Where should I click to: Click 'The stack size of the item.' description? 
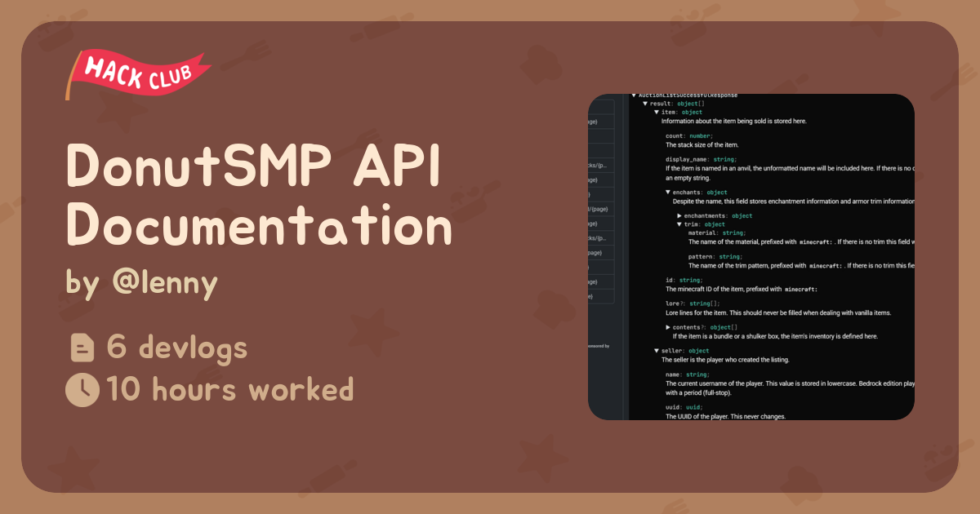point(702,144)
